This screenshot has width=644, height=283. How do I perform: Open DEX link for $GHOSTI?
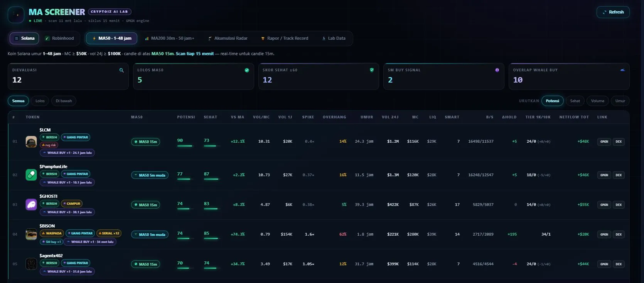tap(619, 205)
